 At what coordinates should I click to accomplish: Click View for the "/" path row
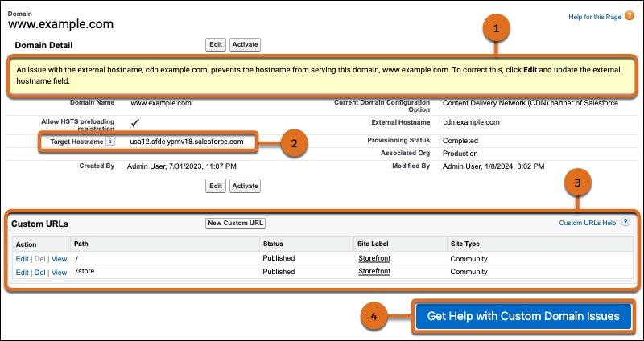point(59,258)
